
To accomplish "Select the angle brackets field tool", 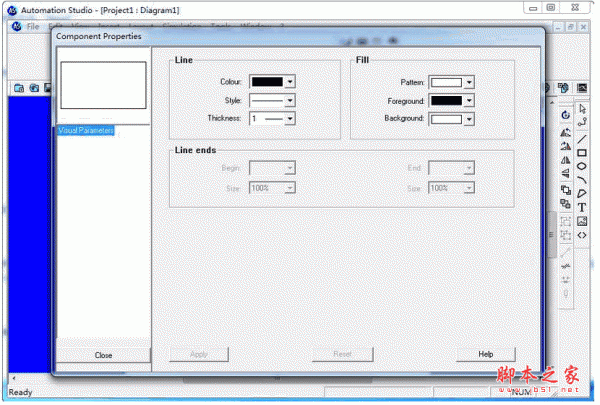I will (x=582, y=235).
